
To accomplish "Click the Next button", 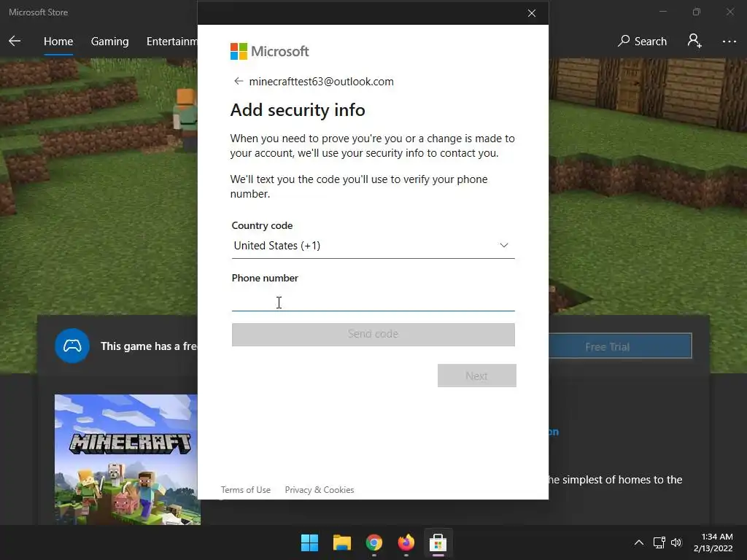I will pyautogui.click(x=476, y=376).
